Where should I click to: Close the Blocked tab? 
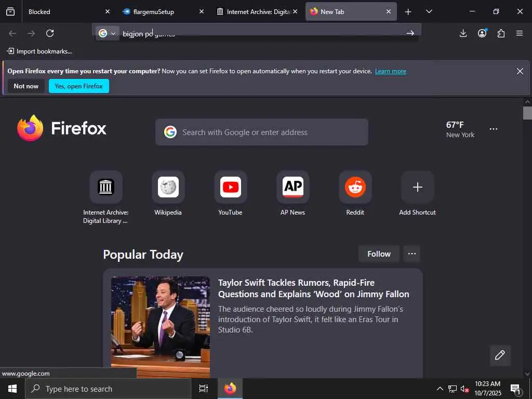(108, 11)
